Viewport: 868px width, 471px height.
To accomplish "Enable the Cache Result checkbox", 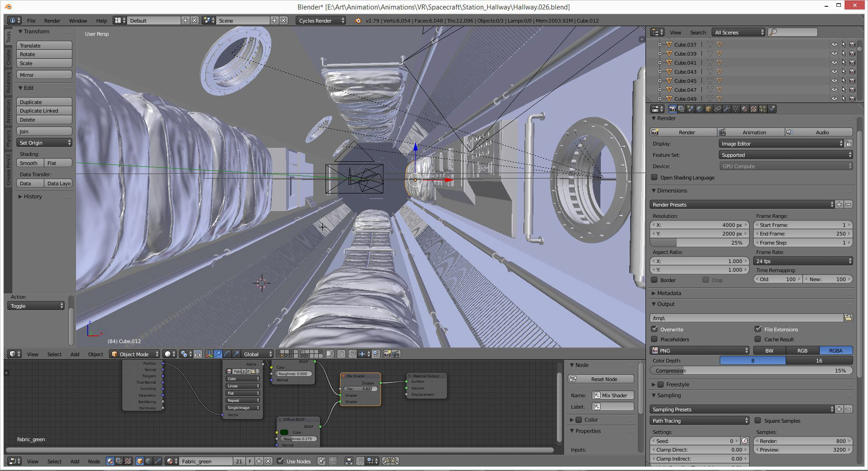I will click(758, 339).
